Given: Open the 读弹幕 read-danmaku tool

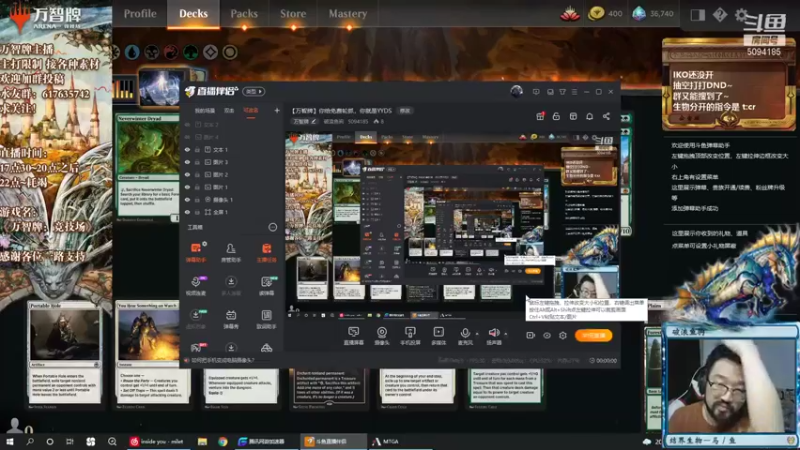Looking at the screenshot, I should click(x=266, y=286).
